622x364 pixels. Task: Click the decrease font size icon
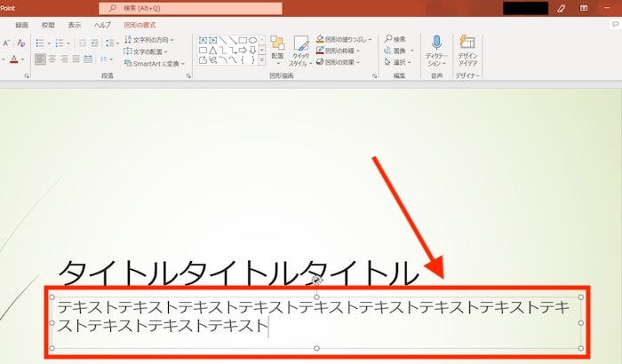(6, 43)
